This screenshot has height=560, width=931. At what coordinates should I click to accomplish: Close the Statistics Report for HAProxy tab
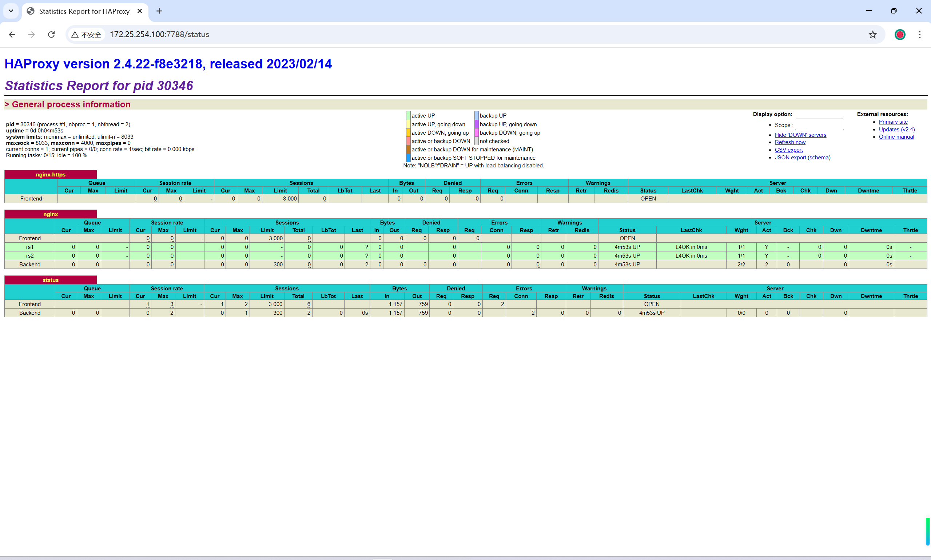click(140, 11)
